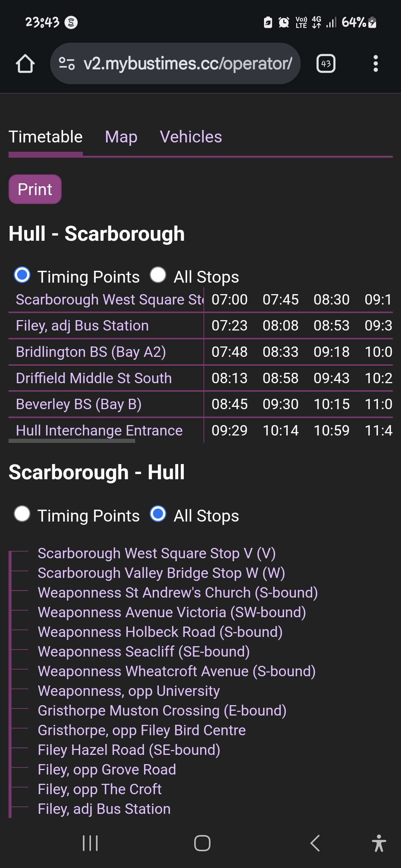The height and width of the screenshot is (868, 401).
Task: Open the site settings icon in address bar
Action: point(67,63)
